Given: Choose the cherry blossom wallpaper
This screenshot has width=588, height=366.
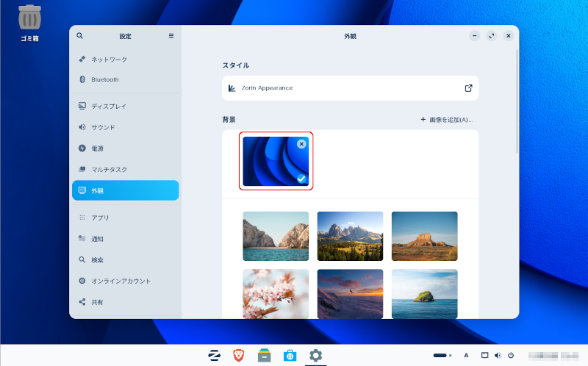Looking at the screenshot, I should click(276, 294).
